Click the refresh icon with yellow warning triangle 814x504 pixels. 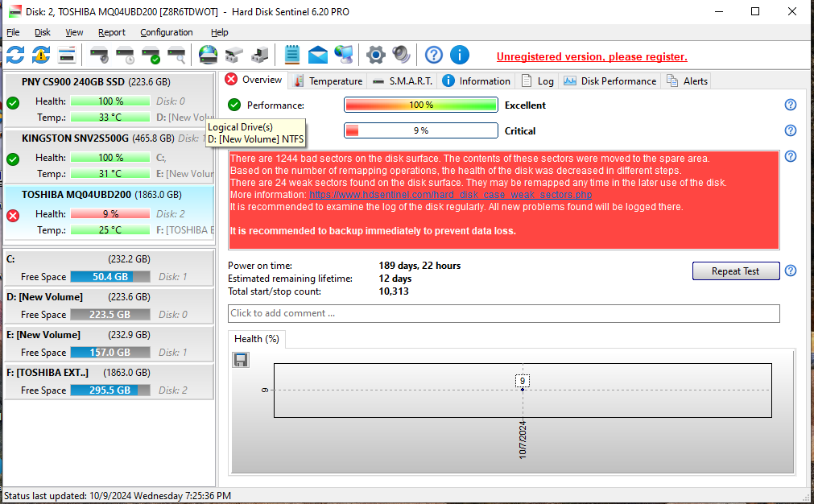41,55
